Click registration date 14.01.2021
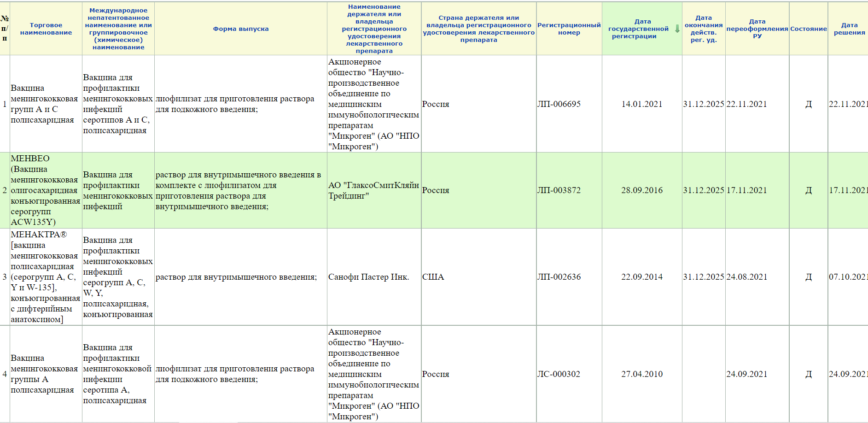 pyautogui.click(x=642, y=104)
